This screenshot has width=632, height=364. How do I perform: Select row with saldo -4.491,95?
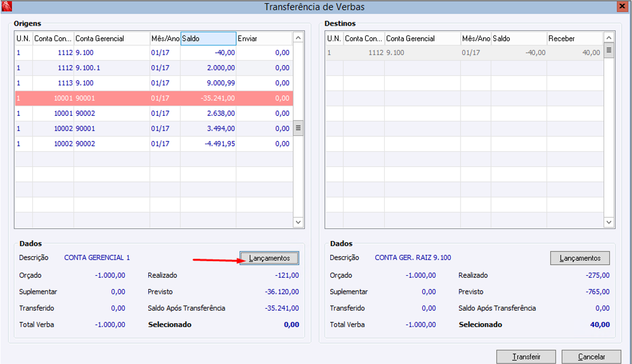point(154,144)
